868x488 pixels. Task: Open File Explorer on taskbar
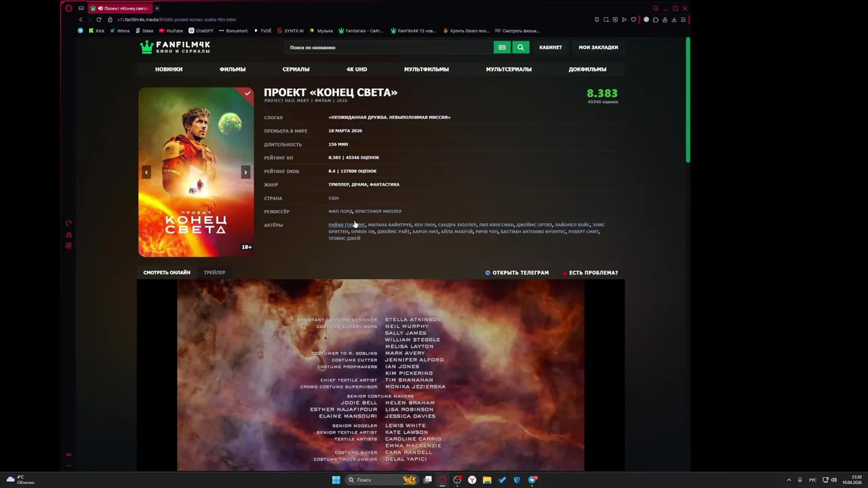[487, 480]
